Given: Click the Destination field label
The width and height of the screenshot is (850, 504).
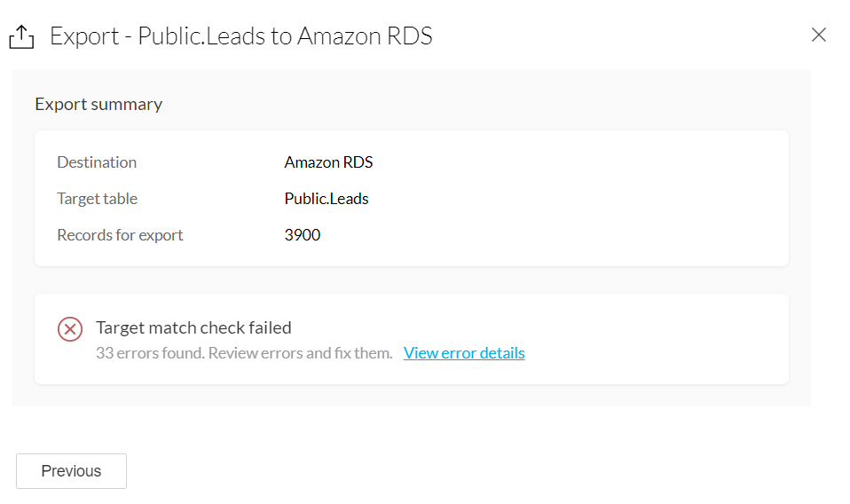Looking at the screenshot, I should point(97,162).
